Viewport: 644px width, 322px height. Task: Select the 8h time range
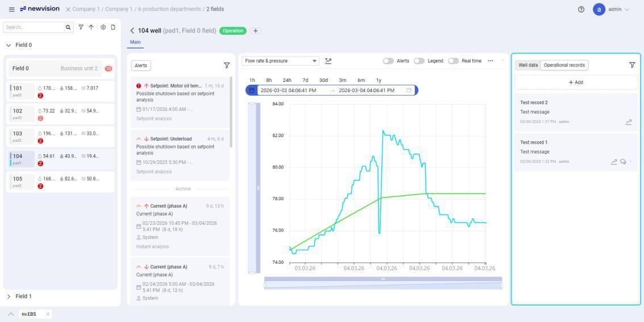point(269,80)
